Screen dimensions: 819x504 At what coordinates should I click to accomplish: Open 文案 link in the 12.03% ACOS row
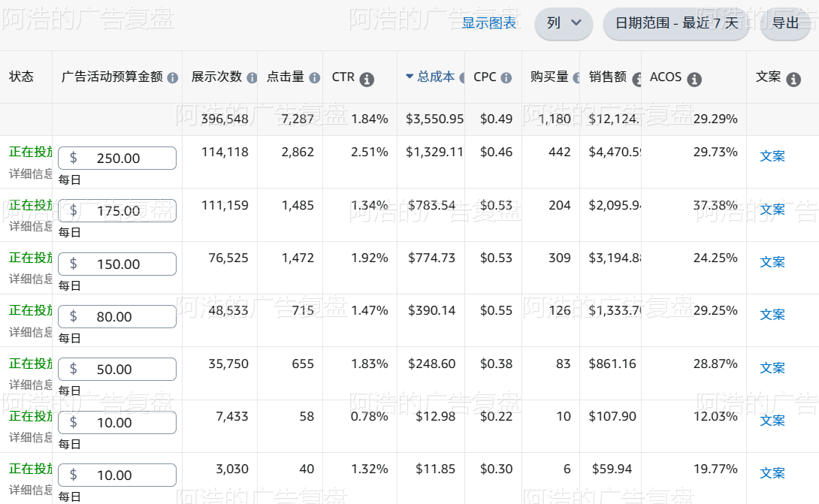(772, 421)
